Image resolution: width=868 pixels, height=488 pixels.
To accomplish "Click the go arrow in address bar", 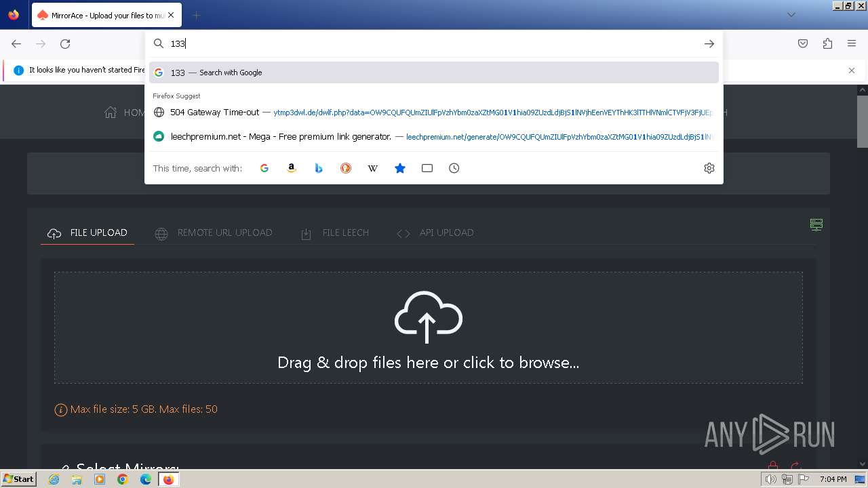I will click(x=709, y=43).
